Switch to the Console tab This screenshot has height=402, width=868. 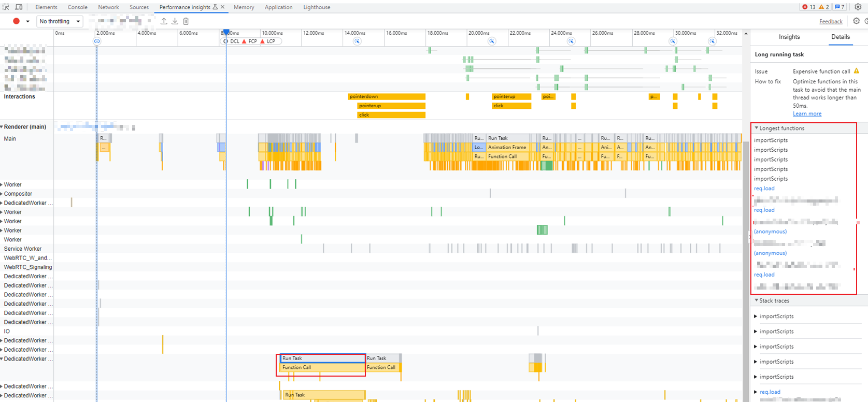tap(78, 7)
